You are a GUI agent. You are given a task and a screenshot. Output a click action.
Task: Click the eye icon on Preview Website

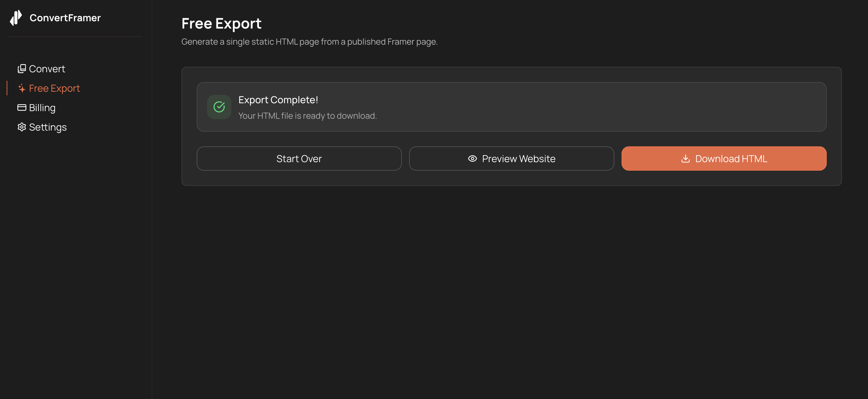pos(472,159)
